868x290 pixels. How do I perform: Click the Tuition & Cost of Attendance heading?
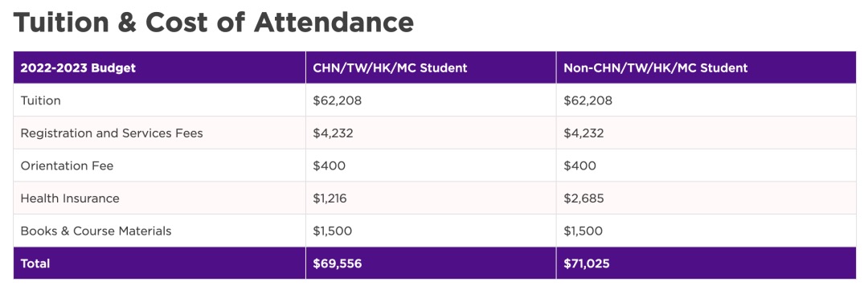click(x=213, y=22)
